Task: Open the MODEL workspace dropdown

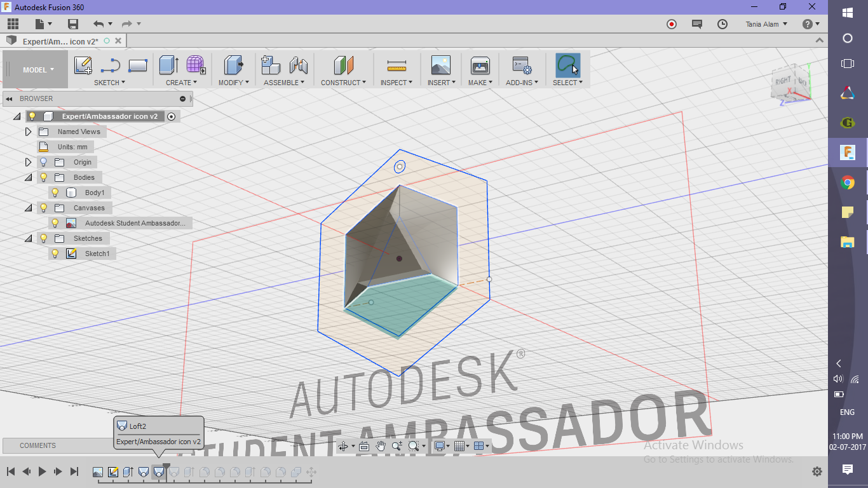Action: (x=37, y=70)
